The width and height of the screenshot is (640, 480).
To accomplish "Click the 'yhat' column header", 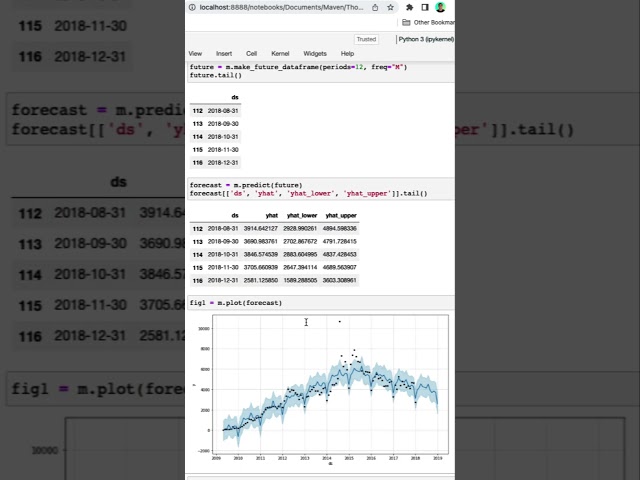I will coord(271,216).
